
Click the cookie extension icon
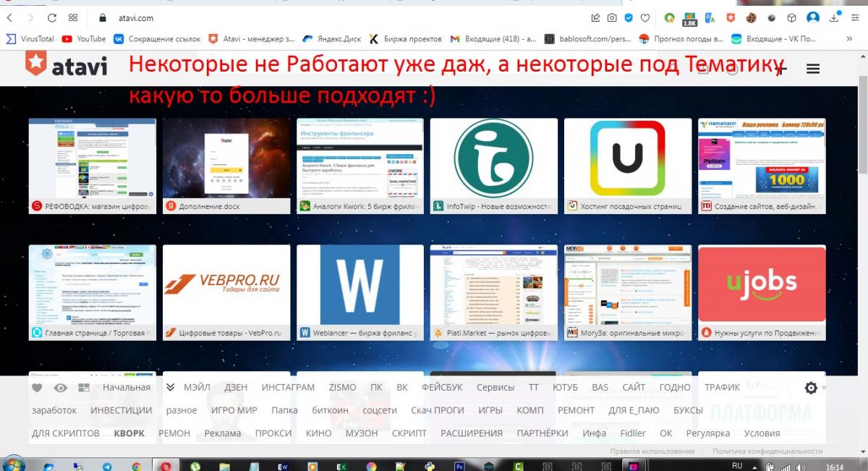[752, 18]
